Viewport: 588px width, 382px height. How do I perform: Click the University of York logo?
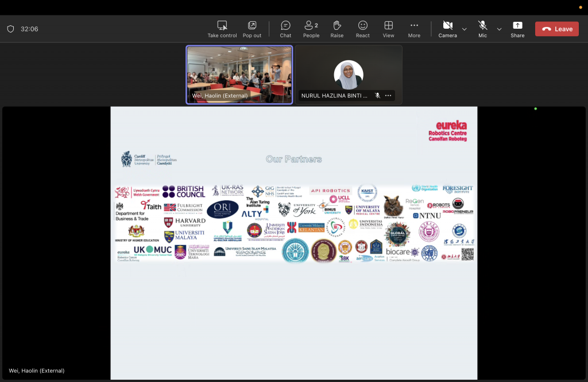click(x=297, y=210)
